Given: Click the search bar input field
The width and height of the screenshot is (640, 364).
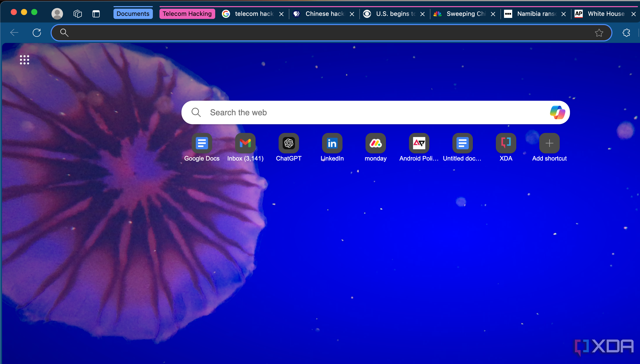Looking at the screenshot, I should pos(376,112).
